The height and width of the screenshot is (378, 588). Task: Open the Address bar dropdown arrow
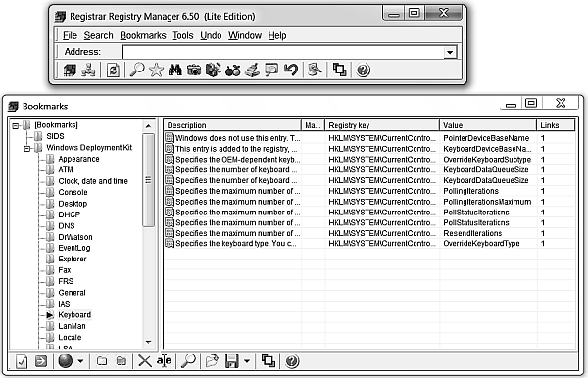coord(450,52)
